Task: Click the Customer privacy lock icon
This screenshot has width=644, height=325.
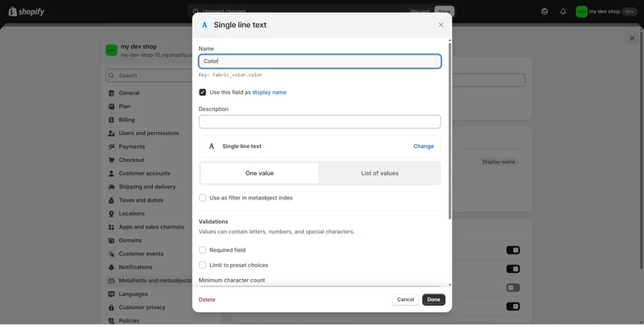Action: tap(111, 307)
